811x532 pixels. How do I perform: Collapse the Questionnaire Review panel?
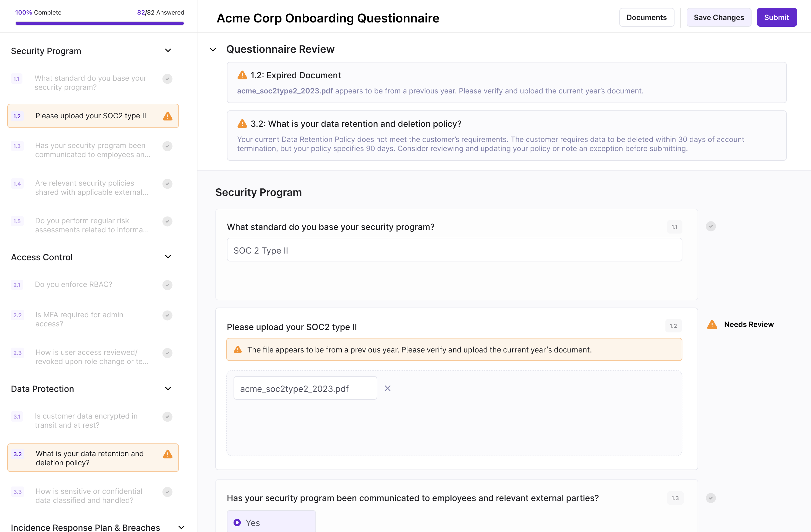(x=213, y=50)
